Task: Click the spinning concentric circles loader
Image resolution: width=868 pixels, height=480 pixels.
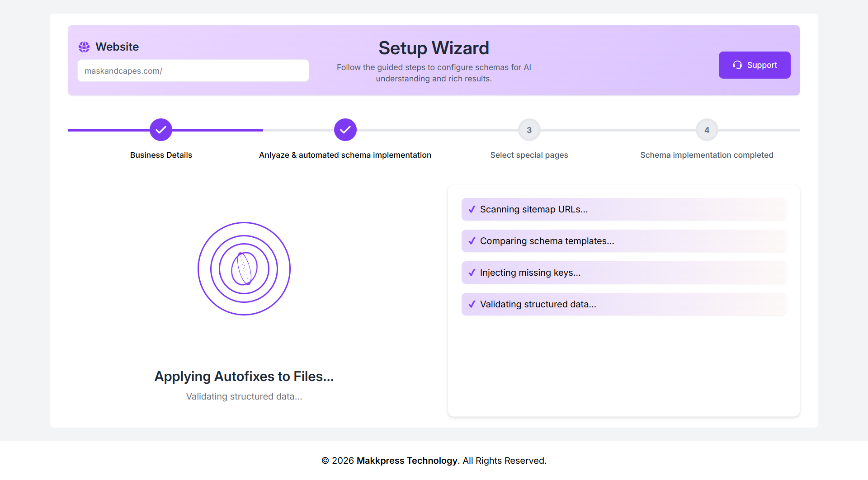Action: point(244,268)
